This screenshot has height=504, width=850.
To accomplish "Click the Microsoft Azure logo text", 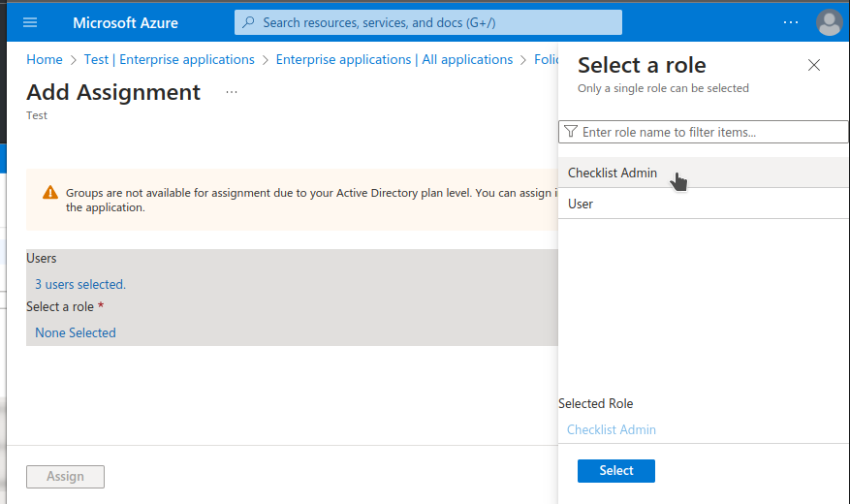I will 125,22.
